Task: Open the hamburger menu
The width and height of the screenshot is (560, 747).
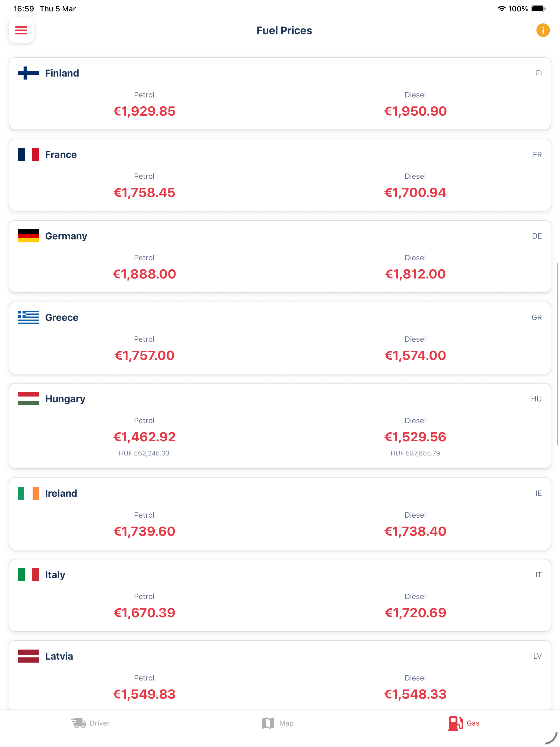Action: pos(21,30)
